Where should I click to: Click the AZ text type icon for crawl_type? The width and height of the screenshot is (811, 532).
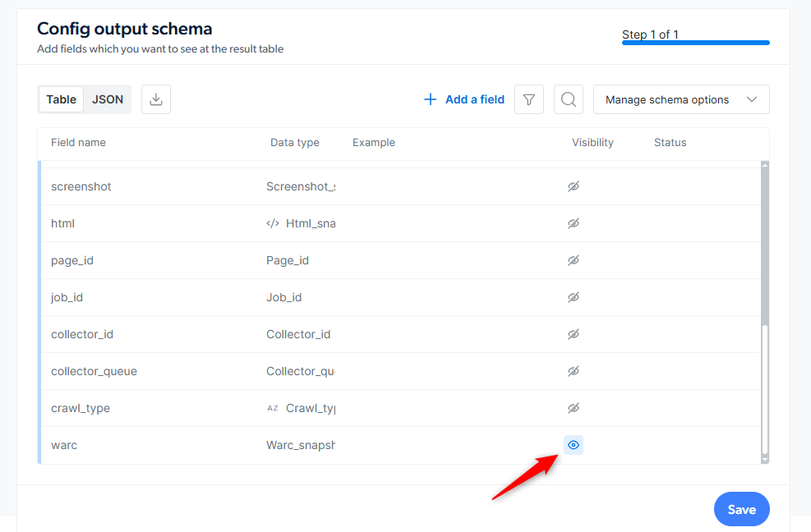(273, 408)
